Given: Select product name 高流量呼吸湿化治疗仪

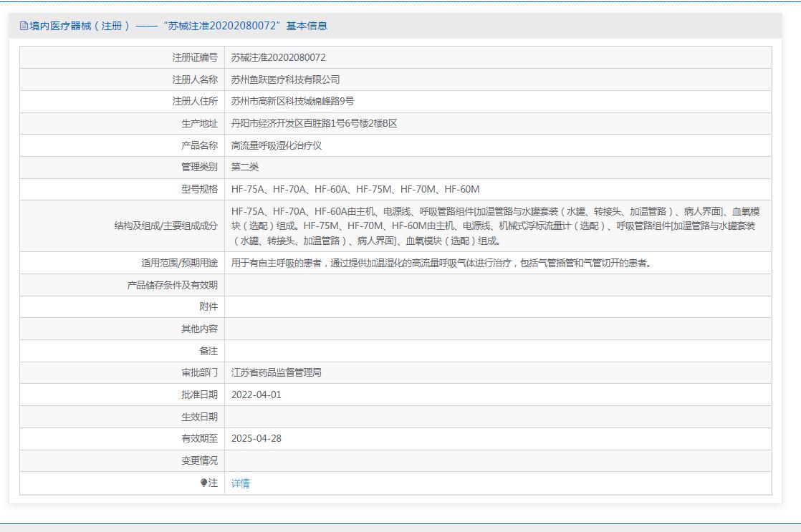Looking at the screenshot, I should (x=277, y=145).
